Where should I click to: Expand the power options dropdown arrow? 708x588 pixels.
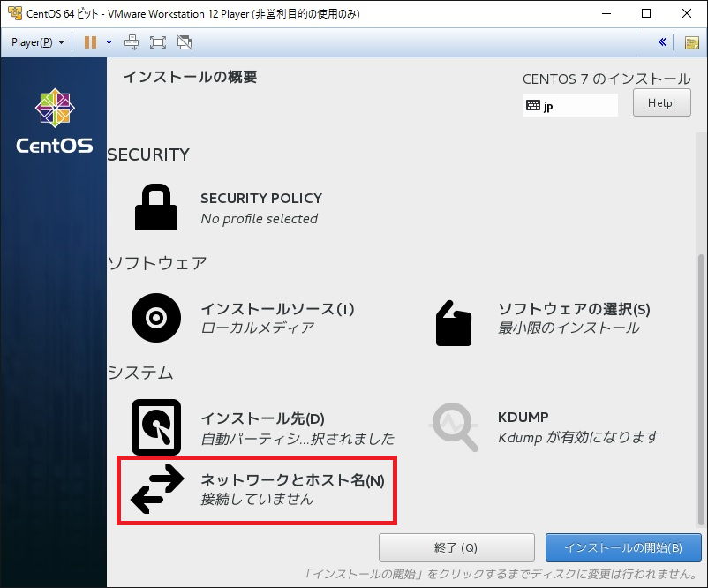(x=109, y=42)
